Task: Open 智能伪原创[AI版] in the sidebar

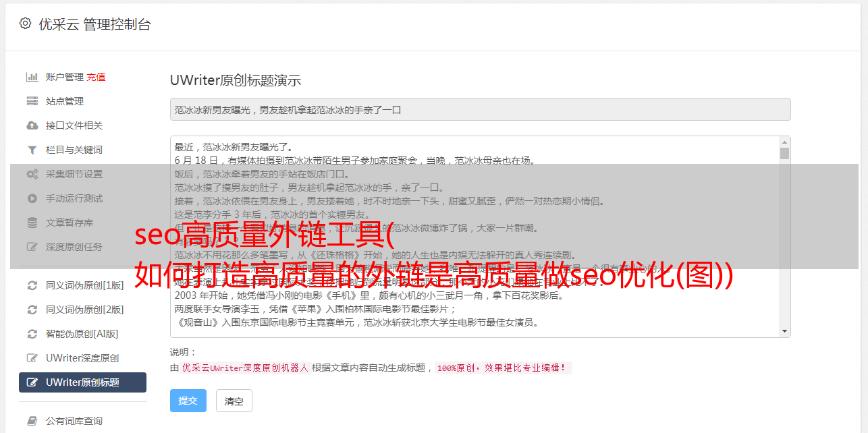Action: click(x=82, y=334)
